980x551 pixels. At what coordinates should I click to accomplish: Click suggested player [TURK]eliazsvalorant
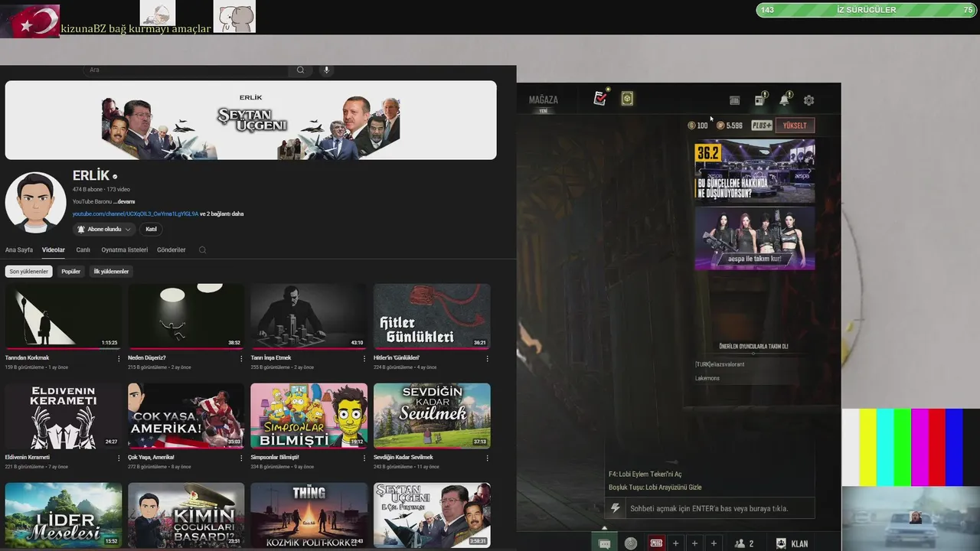[720, 364]
